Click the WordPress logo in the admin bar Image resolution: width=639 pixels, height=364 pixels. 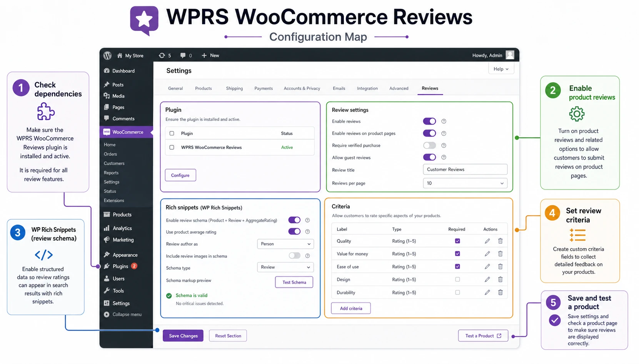click(107, 55)
